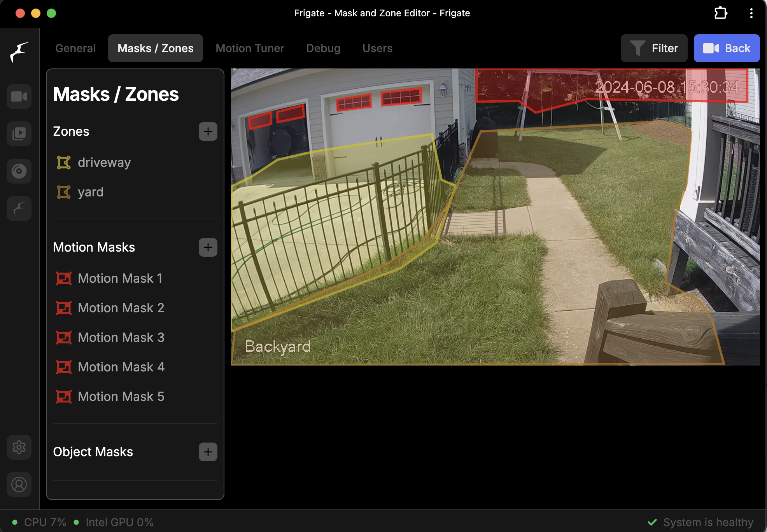
Task: Click the Frigate bird logo at top
Action: [x=19, y=52]
